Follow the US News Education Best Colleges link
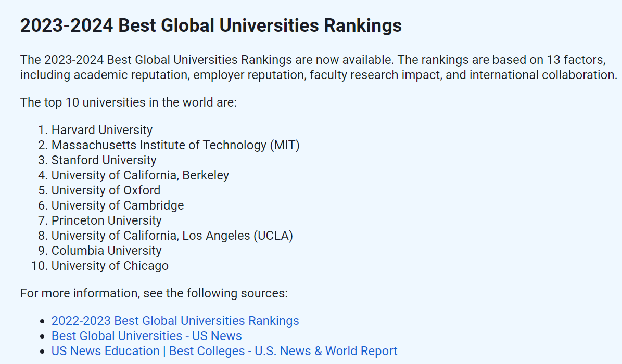The width and height of the screenshot is (622, 364). (x=224, y=351)
